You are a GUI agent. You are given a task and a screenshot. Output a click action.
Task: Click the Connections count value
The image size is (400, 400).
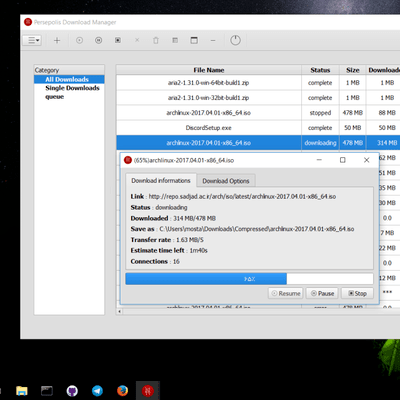tap(176, 261)
